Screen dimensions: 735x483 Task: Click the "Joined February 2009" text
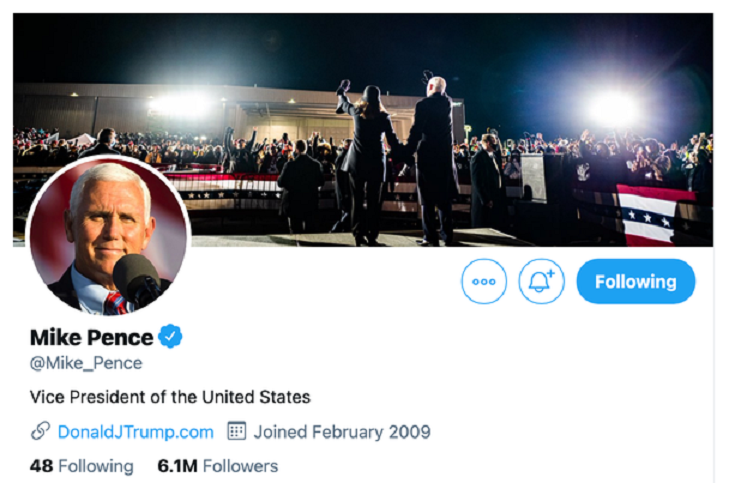coord(341,432)
